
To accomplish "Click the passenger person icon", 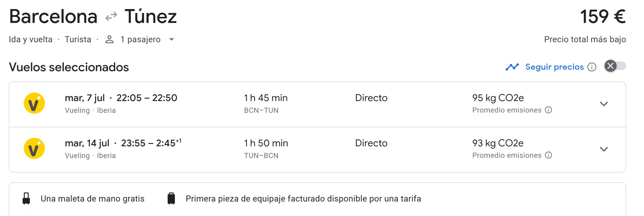I will [109, 40].
